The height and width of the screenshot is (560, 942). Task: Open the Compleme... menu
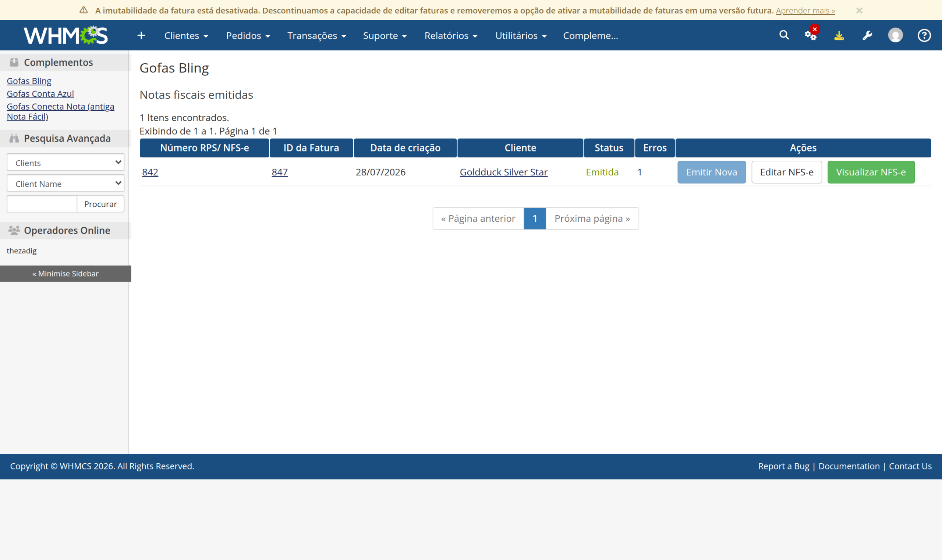(x=591, y=35)
